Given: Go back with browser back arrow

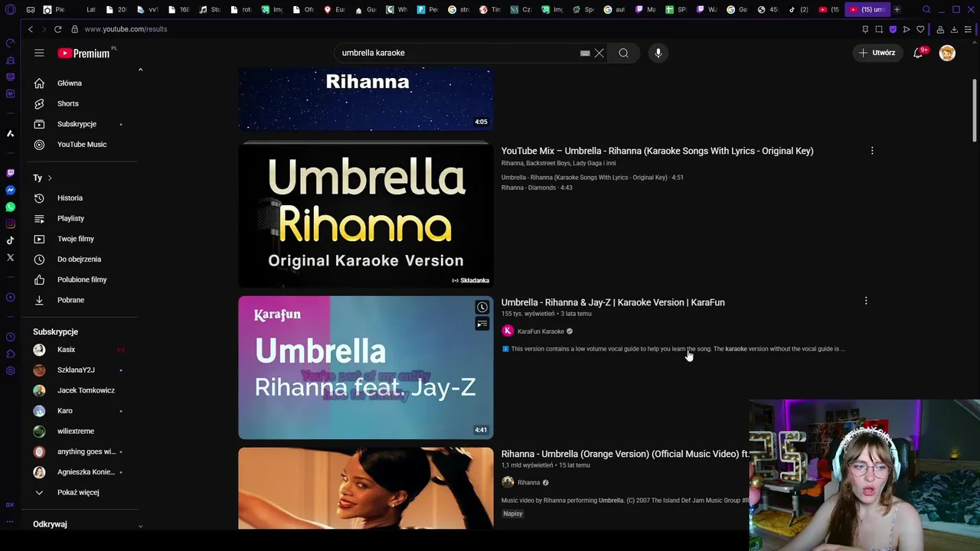Looking at the screenshot, I should click(x=31, y=29).
